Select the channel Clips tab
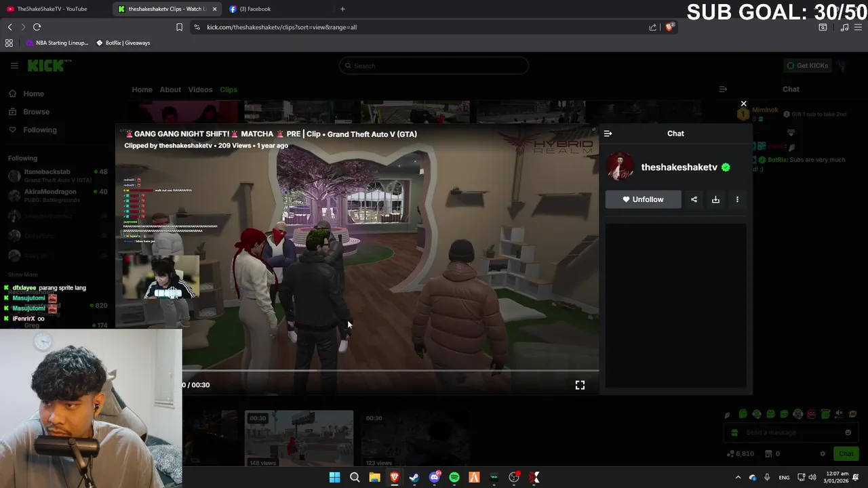 (229, 89)
